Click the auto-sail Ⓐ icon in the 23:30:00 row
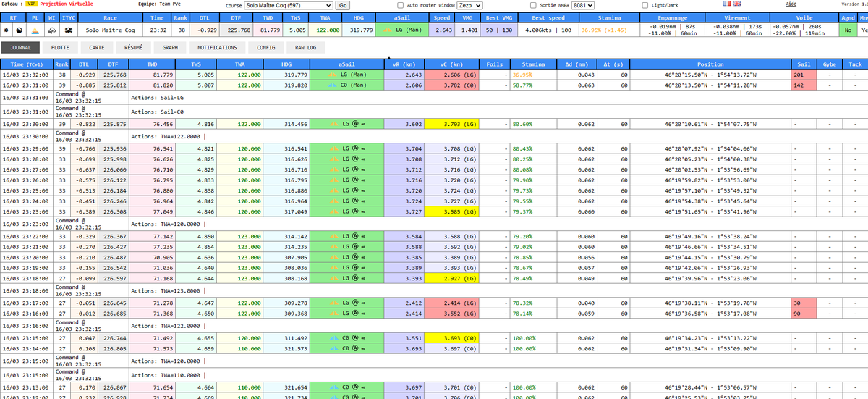This screenshot has height=399, width=868. tap(355, 124)
